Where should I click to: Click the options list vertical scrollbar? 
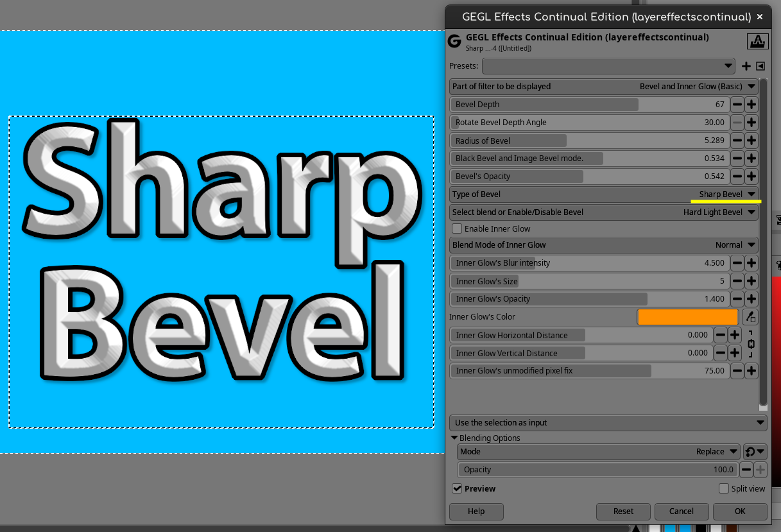(x=763, y=244)
